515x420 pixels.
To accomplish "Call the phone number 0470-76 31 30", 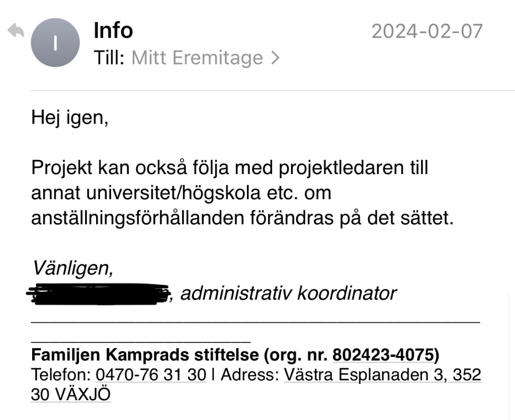I will click(x=151, y=375).
